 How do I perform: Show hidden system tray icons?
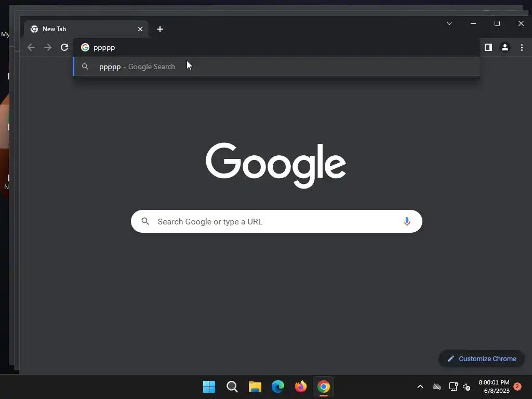click(x=420, y=387)
